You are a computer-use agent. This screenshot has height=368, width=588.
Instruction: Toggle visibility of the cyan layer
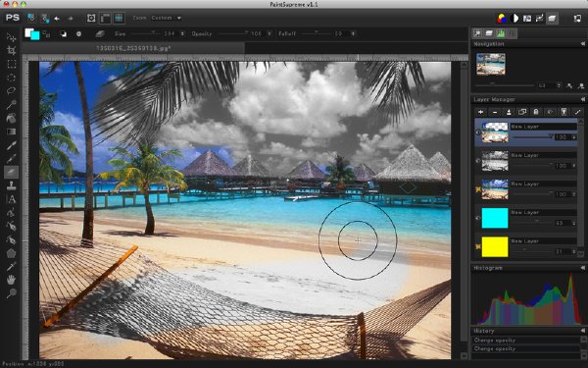(478, 218)
